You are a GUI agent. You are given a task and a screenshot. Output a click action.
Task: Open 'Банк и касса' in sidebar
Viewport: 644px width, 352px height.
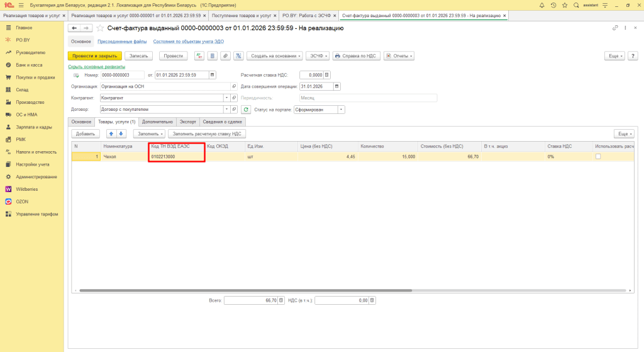(29, 65)
